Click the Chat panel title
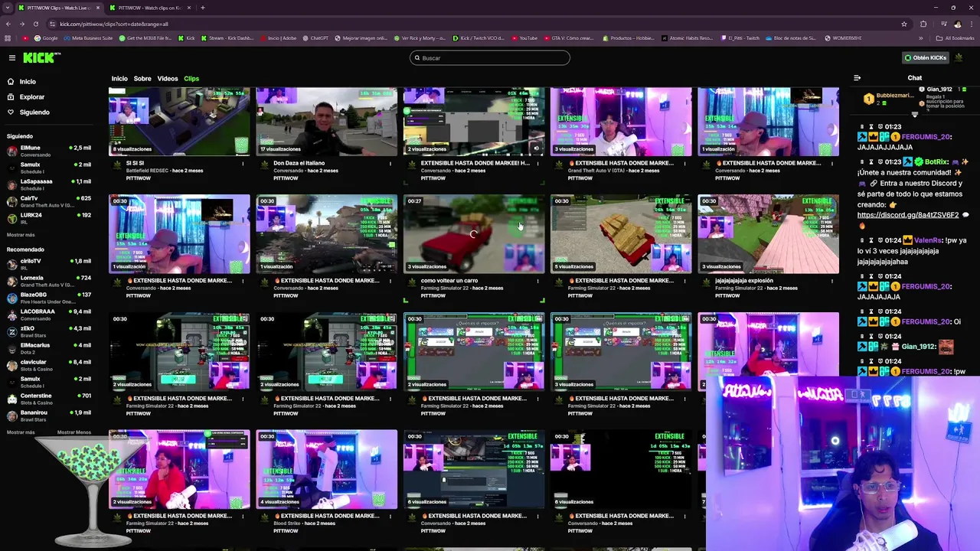Image resolution: width=980 pixels, height=551 pixels. pos(915,78)
